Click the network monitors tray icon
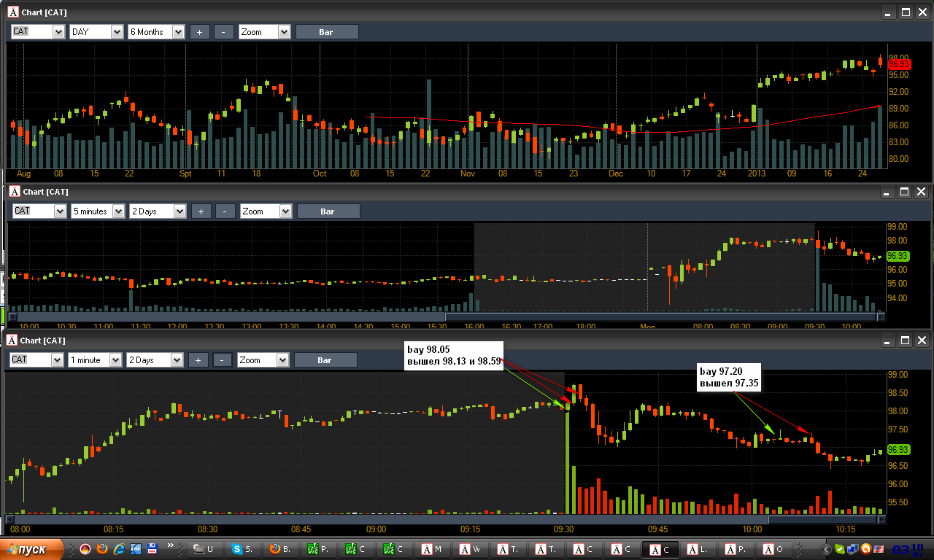The height and width of the screenshot is (560, 934). [x=853, y=549]
